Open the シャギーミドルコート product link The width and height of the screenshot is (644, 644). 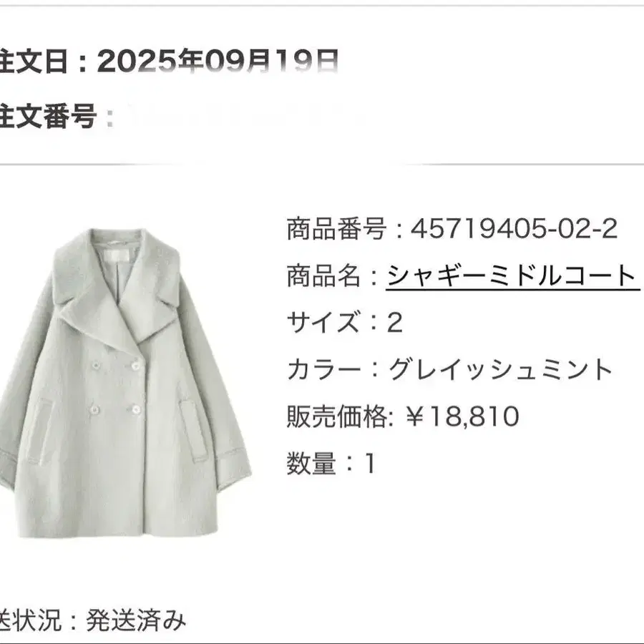(x=512, y=275)
